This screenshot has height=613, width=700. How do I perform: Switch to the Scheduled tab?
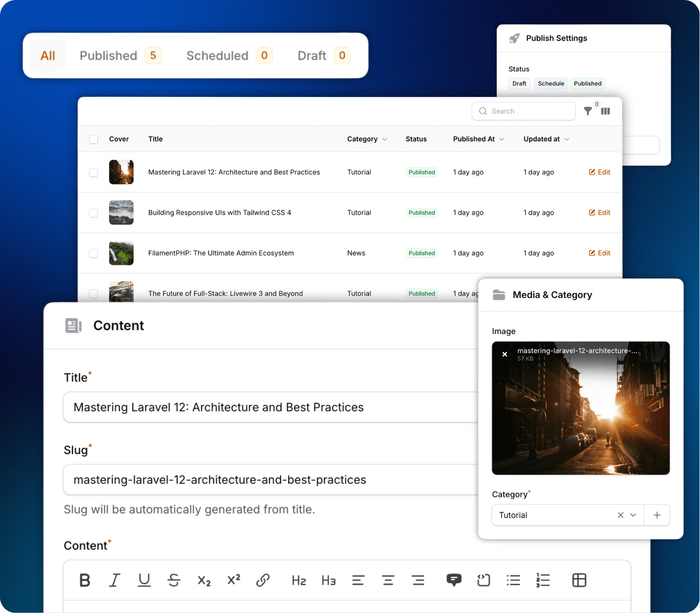229,56
